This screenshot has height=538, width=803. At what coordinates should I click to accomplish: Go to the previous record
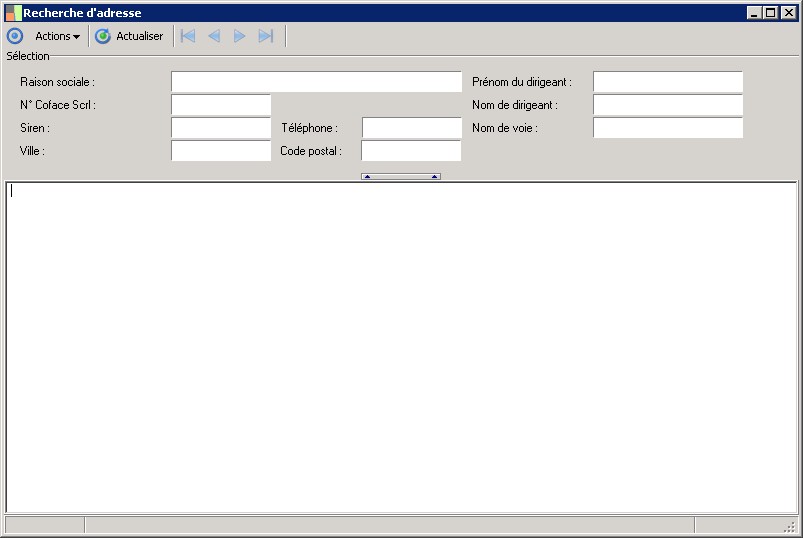[214, 36]
